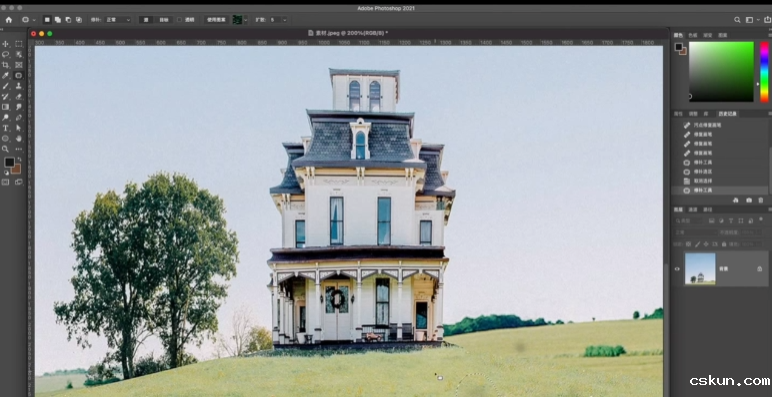
Task: Hide the background layer with eye icon
Action: (677, 269)
